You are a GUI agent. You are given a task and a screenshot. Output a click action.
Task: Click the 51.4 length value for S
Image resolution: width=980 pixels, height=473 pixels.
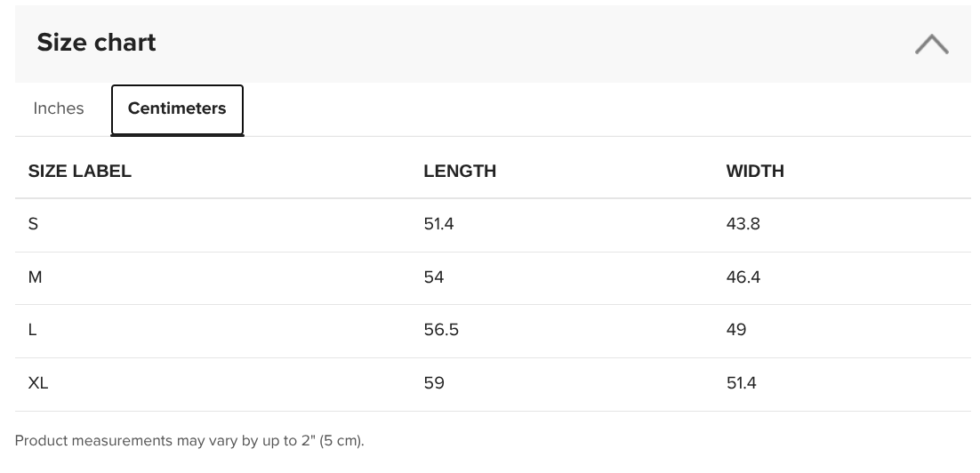[x=438, y=224]
